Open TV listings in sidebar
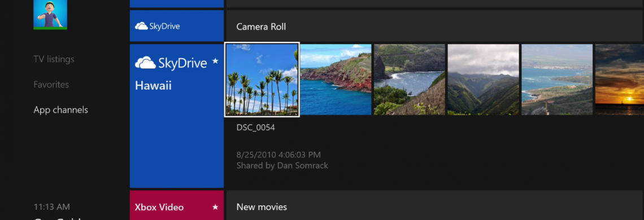This screenshot has height=220, width=644. coord(54,59)
